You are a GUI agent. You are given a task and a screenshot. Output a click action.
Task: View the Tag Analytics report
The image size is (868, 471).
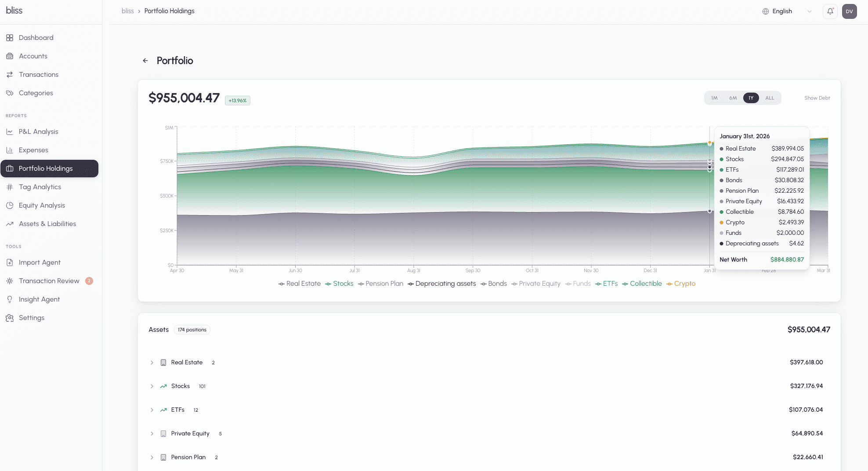[x=40, y=187]
